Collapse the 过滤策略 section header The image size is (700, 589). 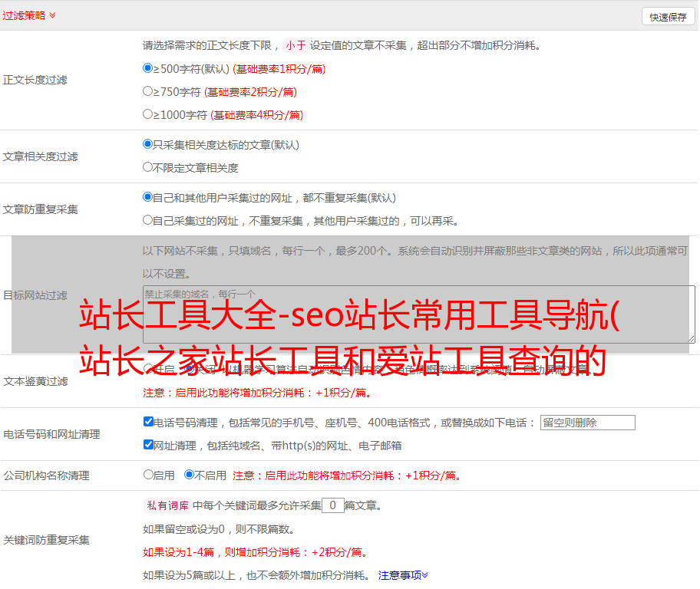point(29,15)
